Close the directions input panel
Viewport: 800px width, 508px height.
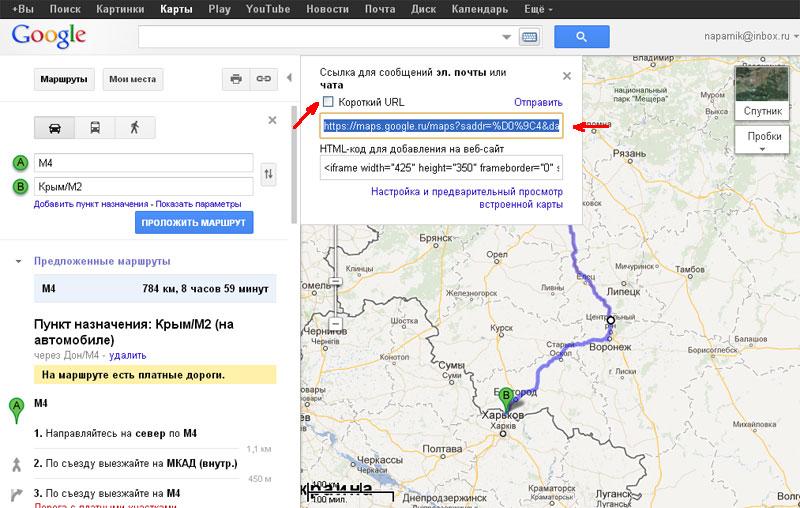pos(272,120)
